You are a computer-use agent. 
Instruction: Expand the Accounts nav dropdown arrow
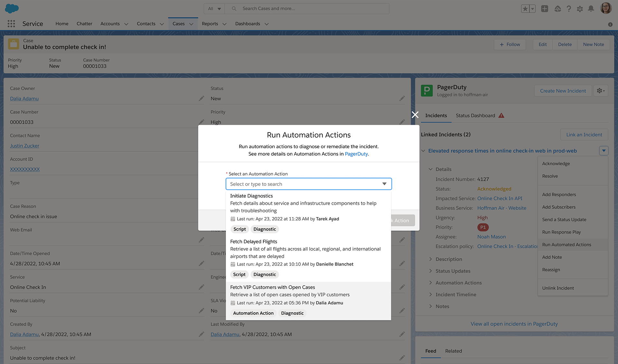[x=126, y=24]
